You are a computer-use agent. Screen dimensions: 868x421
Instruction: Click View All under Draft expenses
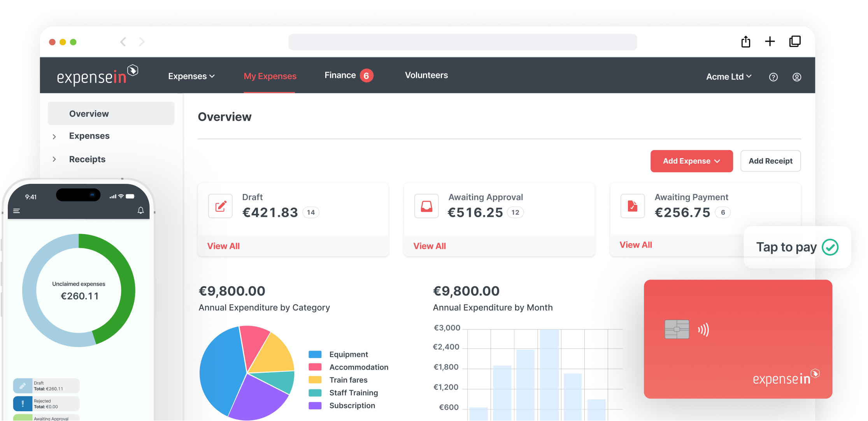[x=223, y=246]
